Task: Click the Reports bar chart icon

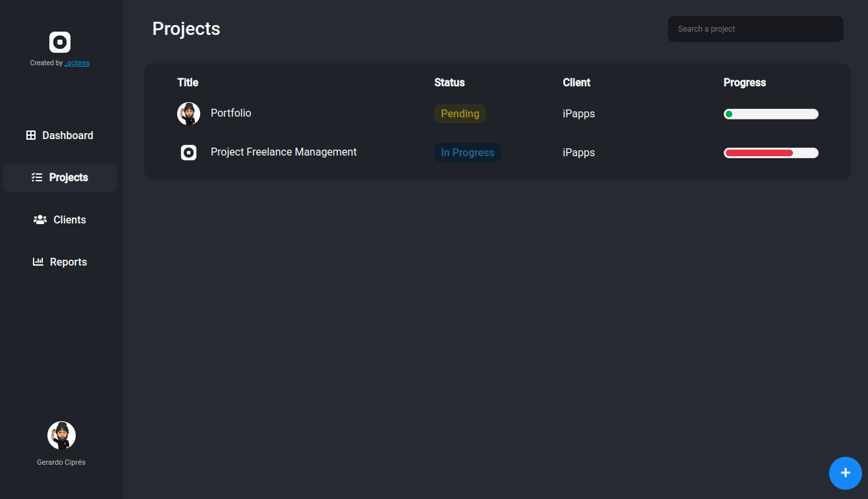Action: click(x=38, y=262)
